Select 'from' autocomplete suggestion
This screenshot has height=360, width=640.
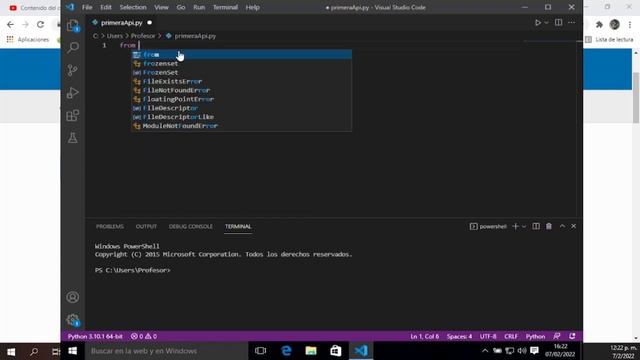coord(242,55)
